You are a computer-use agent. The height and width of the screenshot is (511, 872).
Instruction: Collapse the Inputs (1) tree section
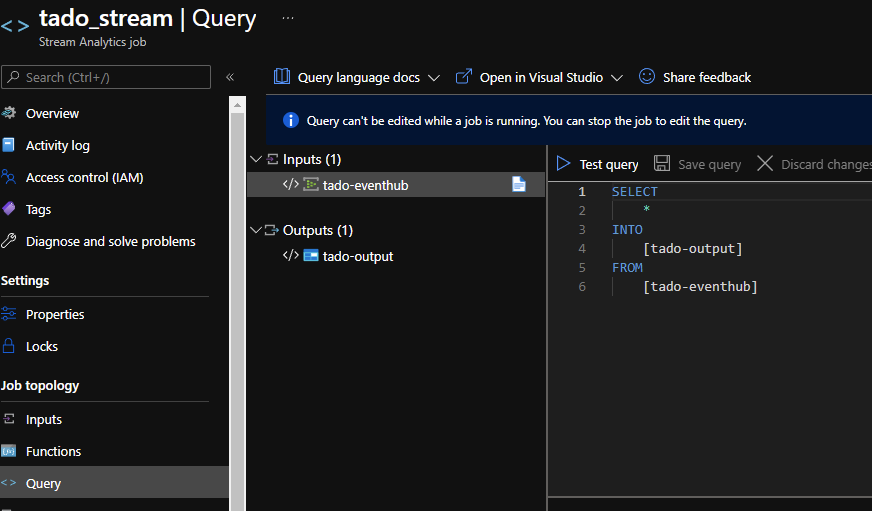pos(256,159)
